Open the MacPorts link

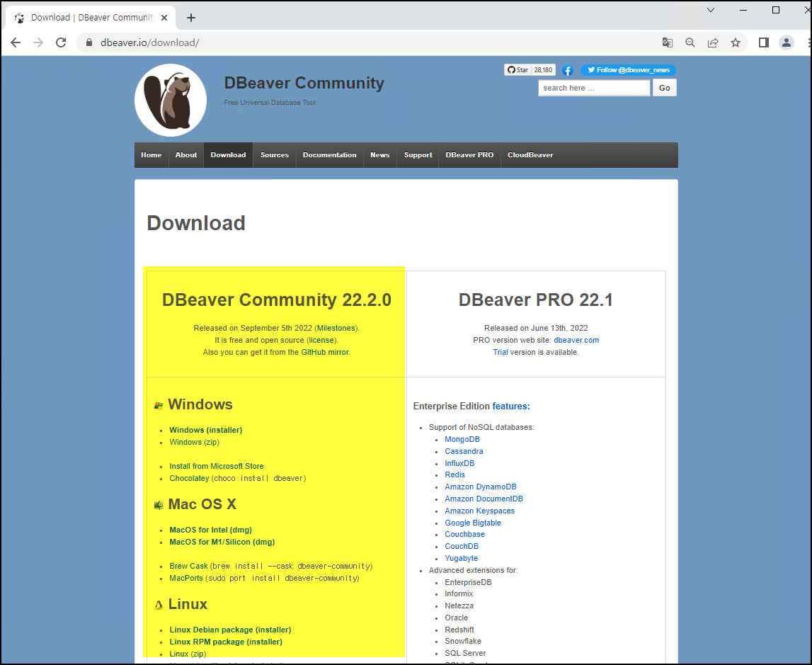click(x=186, y=578)
